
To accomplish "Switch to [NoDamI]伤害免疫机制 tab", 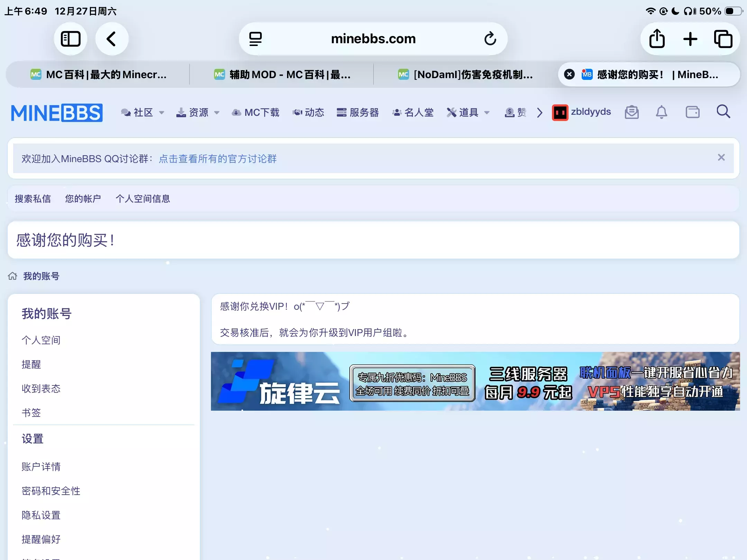I will pyautogui.click(x=465, y=74).
